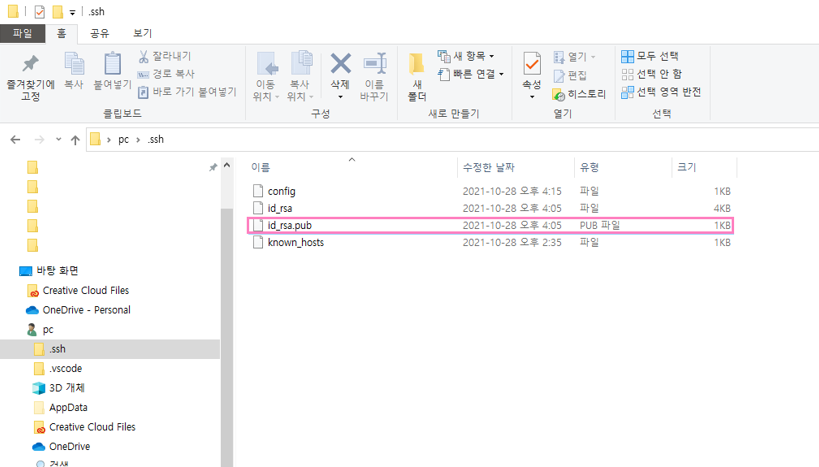This screenshot has height=467, width=819.
Task: Select .vscode folder in navigation tree
Action: [65, 368]
